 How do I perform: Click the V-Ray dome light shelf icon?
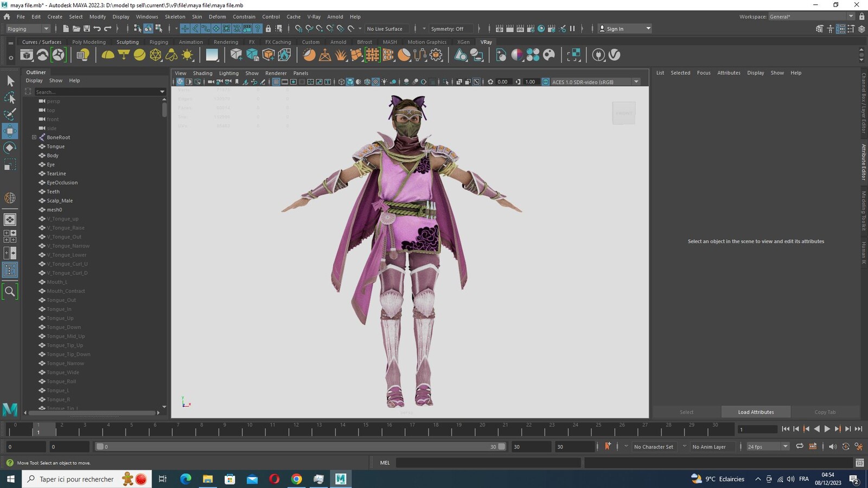coord(108,55)
